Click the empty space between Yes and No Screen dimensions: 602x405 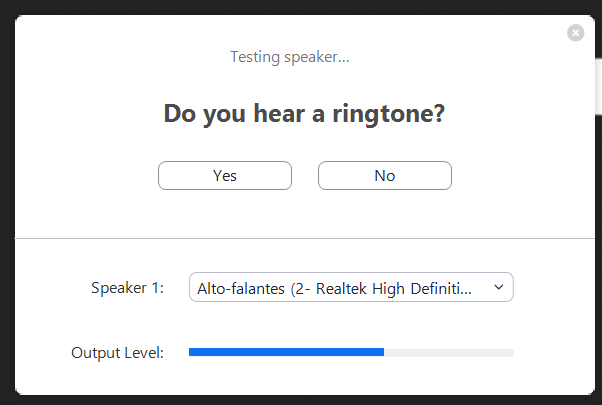pyautogui.click(x=305, y=175)
